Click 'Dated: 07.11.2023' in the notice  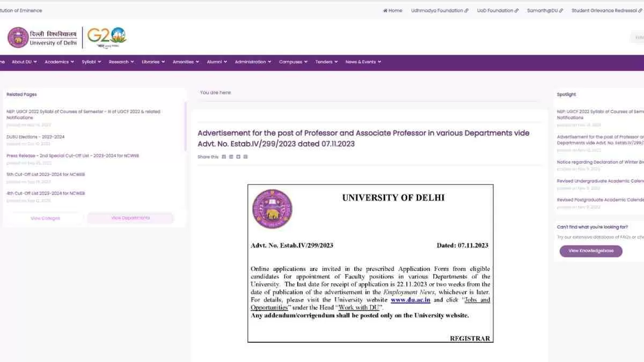[x=463, y=246]
